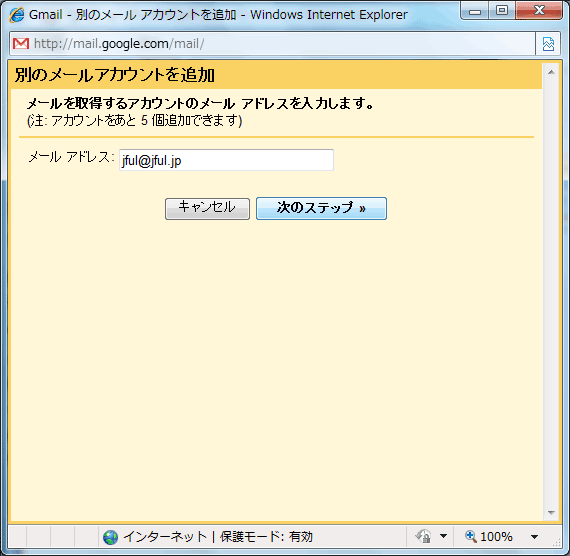Click the メール アドレス input field
Screen dimensions: 570x556
tap(226, 160)
